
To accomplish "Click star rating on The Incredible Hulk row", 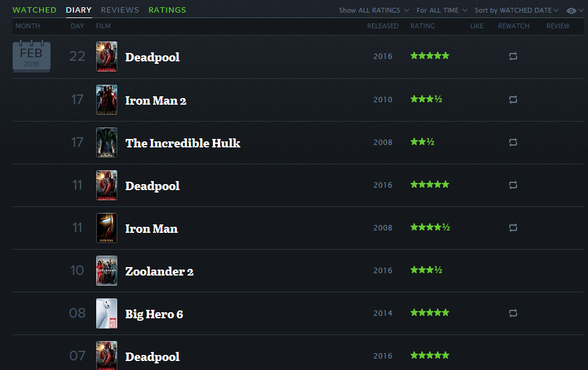I will coord(422,142).
